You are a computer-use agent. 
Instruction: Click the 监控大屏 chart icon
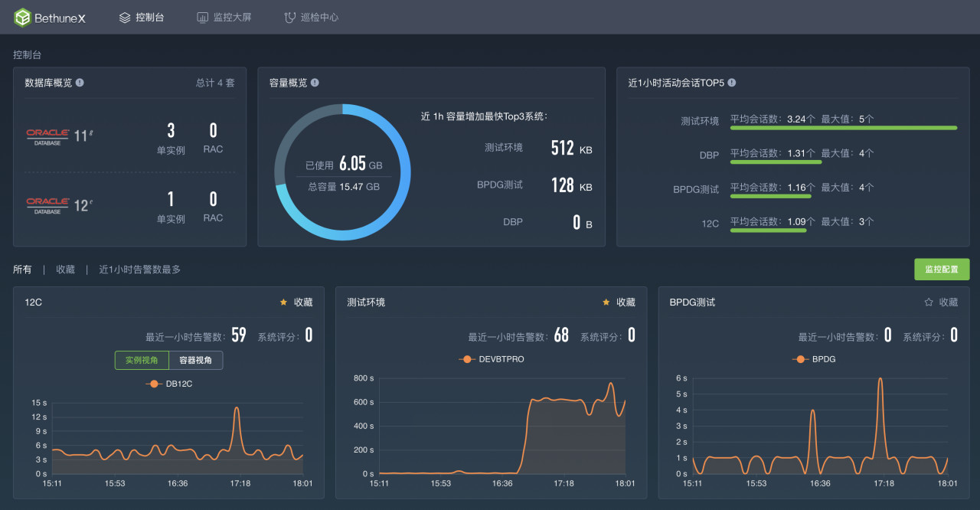tap(202, 17)
